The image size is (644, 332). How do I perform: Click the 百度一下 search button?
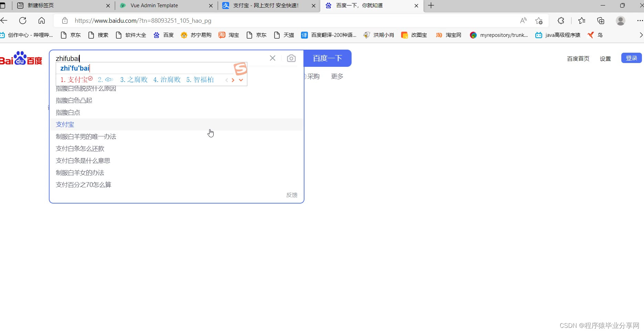click(x=328, y=58)
